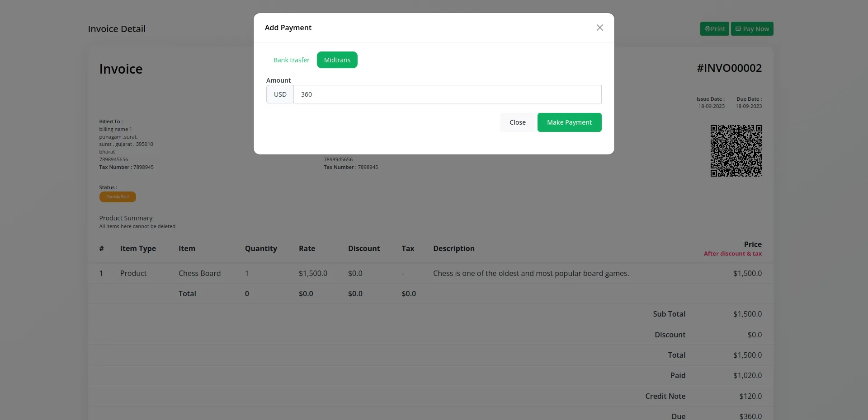Click the Make Payment button
868x420 pixels.
pyautogui.click(x=569, y=122)
